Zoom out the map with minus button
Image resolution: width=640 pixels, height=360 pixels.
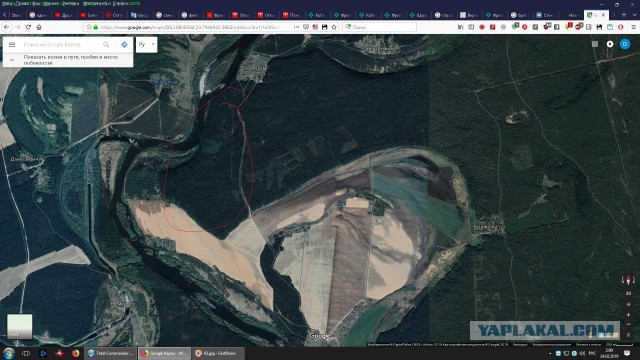pyautogui.click(x=628, y=324)
